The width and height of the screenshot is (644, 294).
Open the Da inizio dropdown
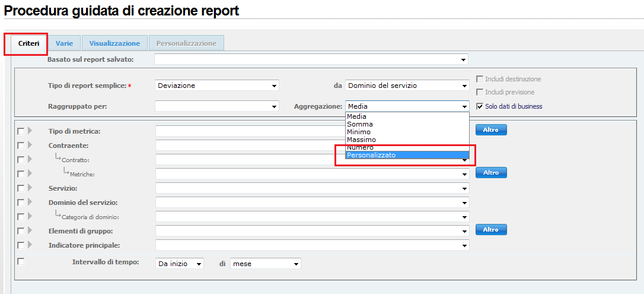pos(179,264)
